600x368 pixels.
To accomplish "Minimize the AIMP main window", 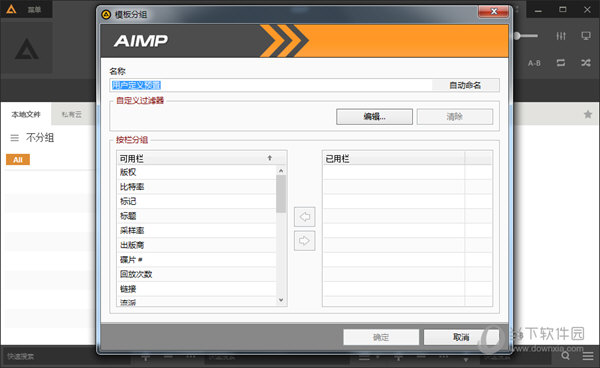I will [x=538, y=10].
